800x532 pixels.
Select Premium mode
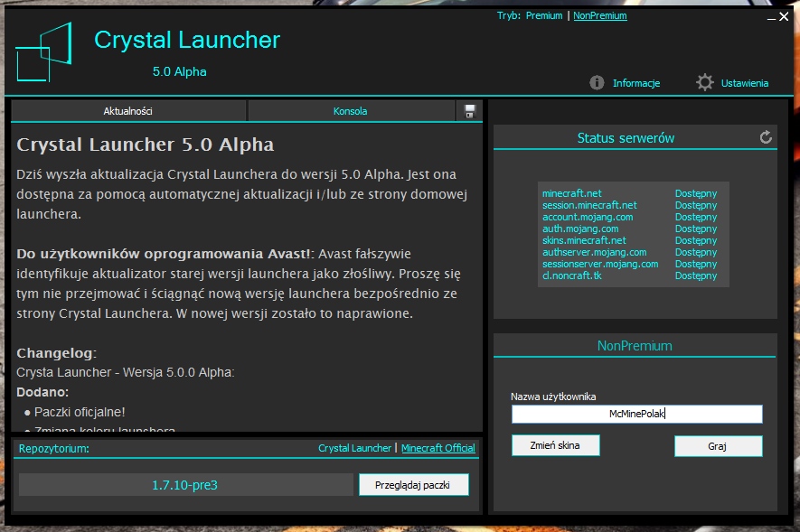click(x=544, y=15)
